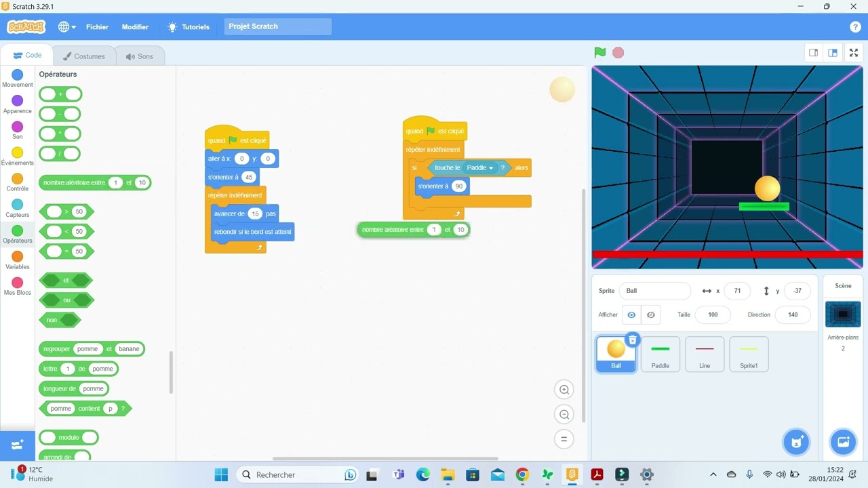Click the add extension button
The height and width of the screenshot is (488, 868).
point(18,445)
